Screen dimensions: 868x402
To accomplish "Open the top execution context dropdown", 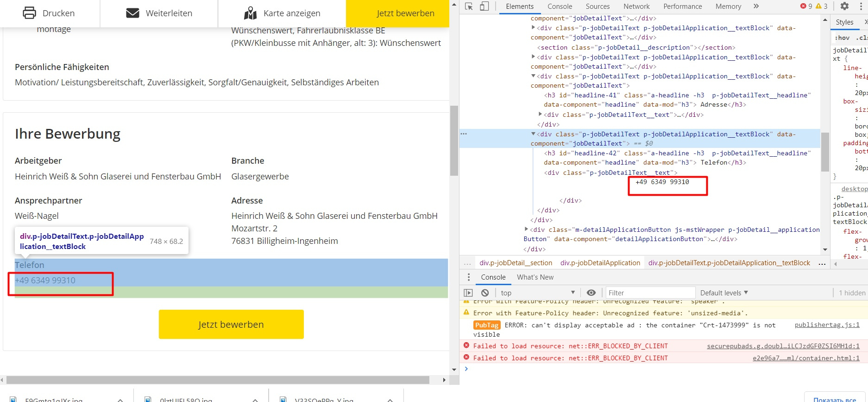I will click(538, 293).
